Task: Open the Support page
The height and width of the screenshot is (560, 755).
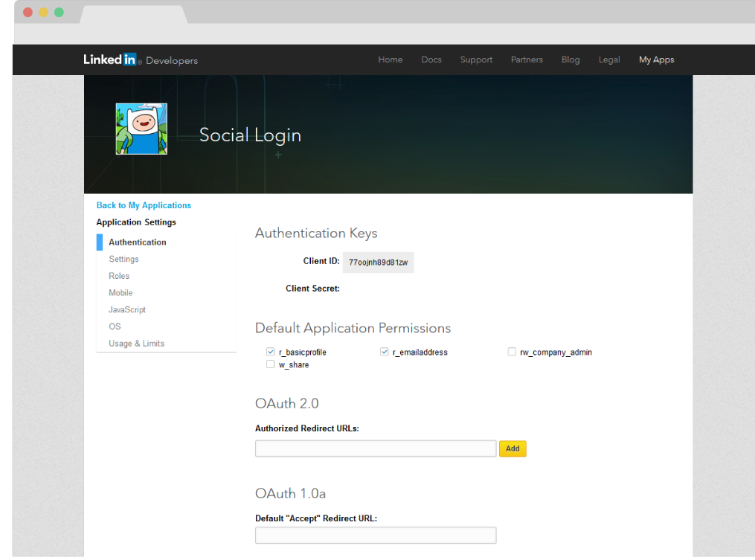Action: click(x=476, y=59)
